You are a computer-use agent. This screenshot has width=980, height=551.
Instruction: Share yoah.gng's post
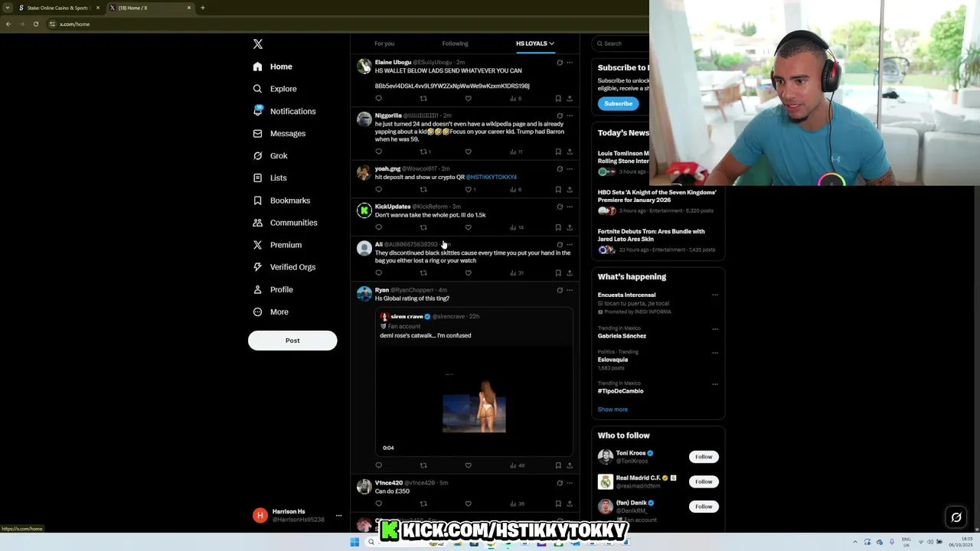coord(569,189)
